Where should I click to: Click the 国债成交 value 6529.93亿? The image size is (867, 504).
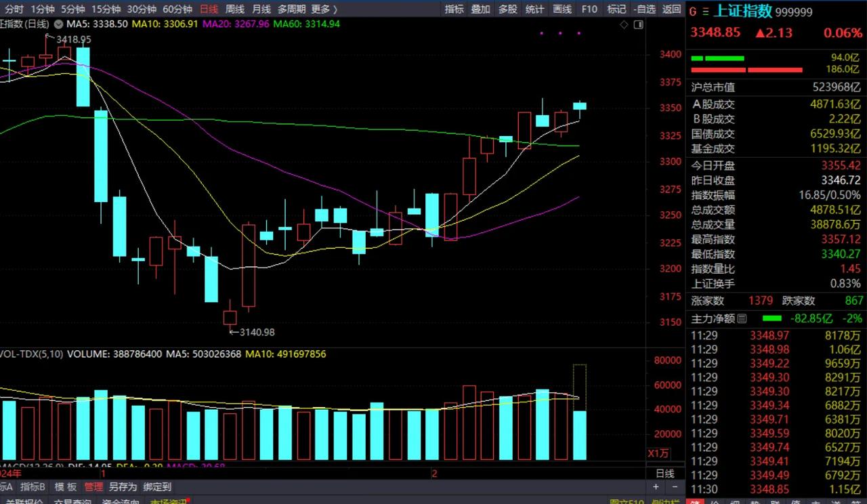[x=836, y=134]
